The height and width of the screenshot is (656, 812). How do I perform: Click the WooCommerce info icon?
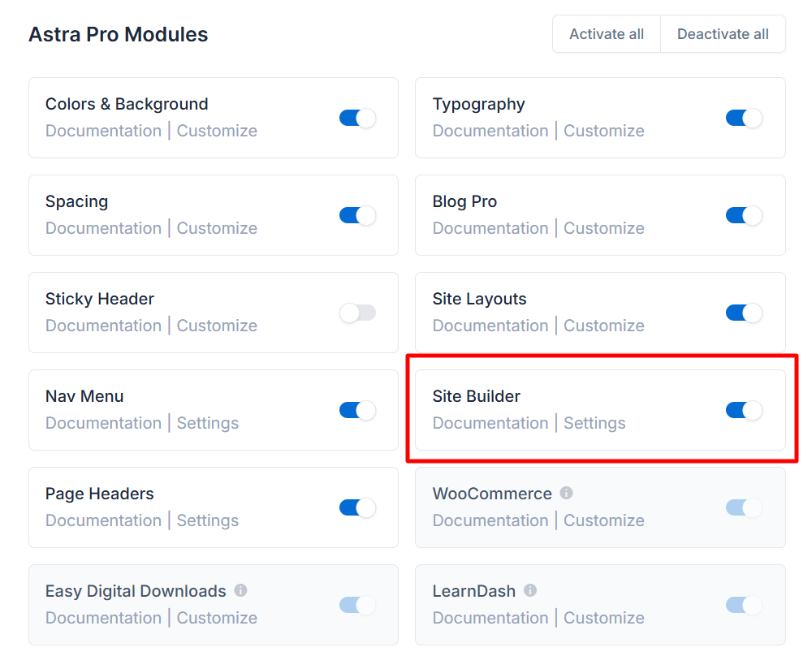click(x=567, y=493)
